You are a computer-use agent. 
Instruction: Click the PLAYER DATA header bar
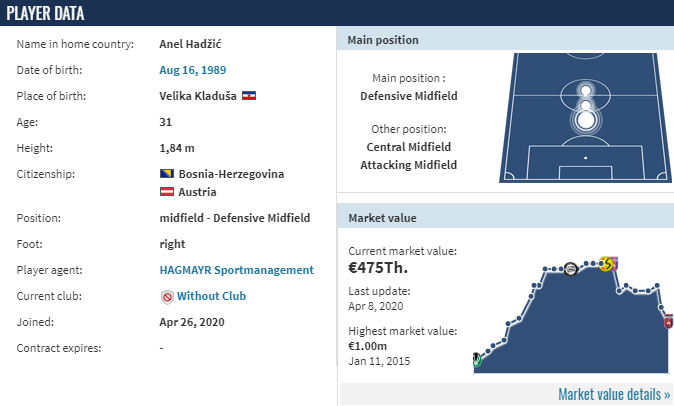(337, 13)
